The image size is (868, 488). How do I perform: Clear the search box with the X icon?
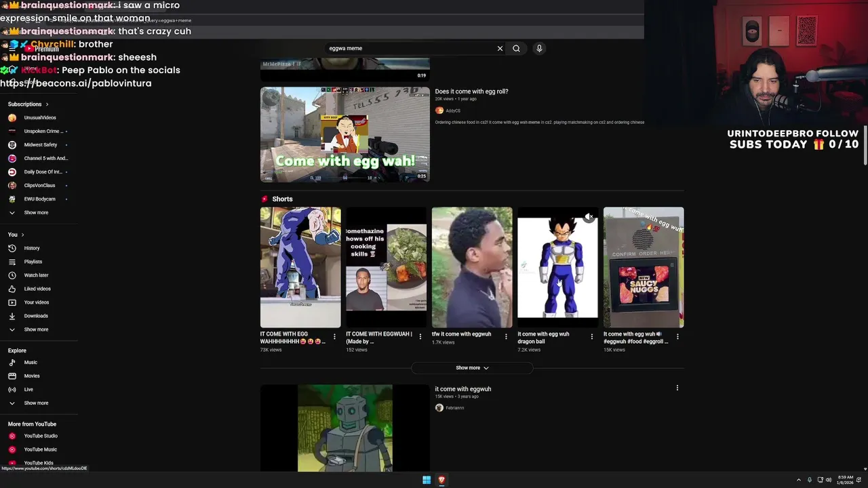coord(500,48)
